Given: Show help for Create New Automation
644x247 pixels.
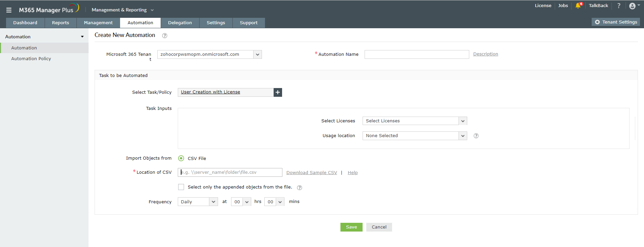Looking at the screenshot, I should click(165, 36).
